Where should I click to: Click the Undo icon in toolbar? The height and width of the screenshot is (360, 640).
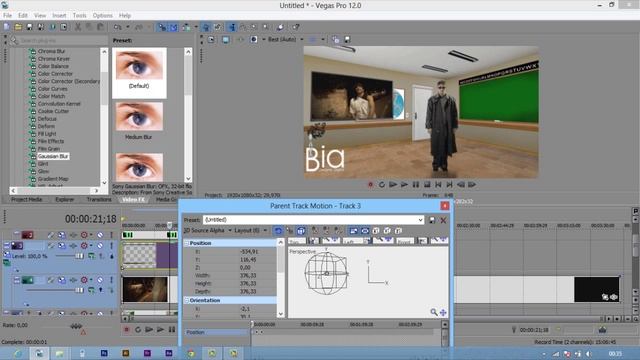118,27
